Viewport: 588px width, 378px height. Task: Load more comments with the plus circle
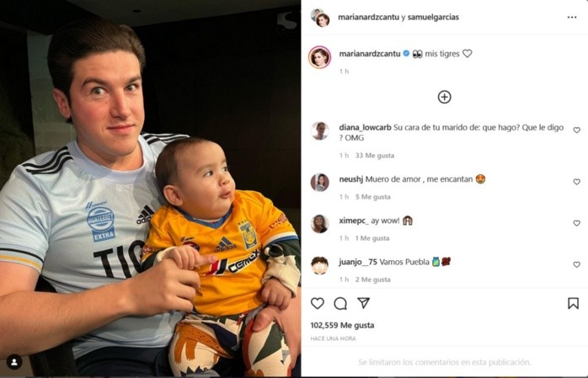(x=445, y=97)
